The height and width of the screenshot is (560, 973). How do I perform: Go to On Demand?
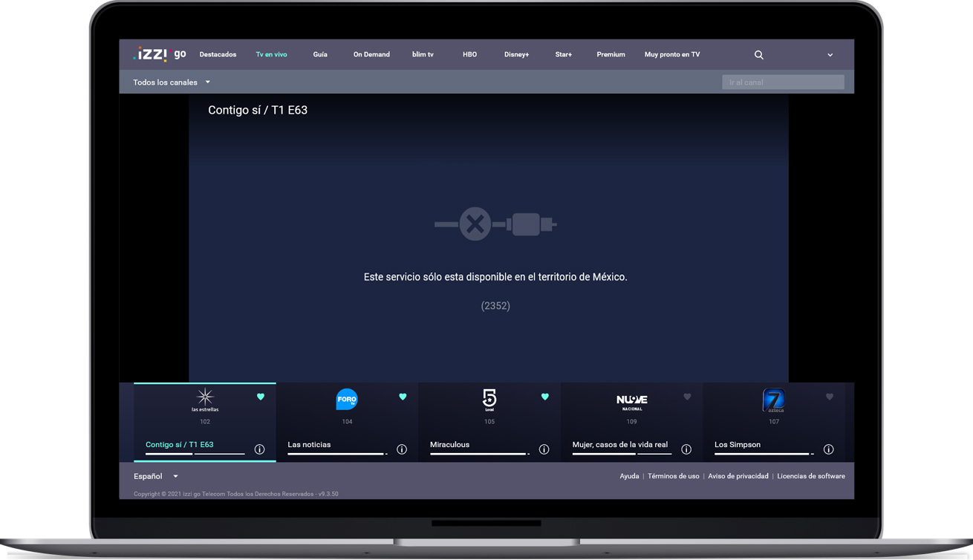tap(371, 54)
